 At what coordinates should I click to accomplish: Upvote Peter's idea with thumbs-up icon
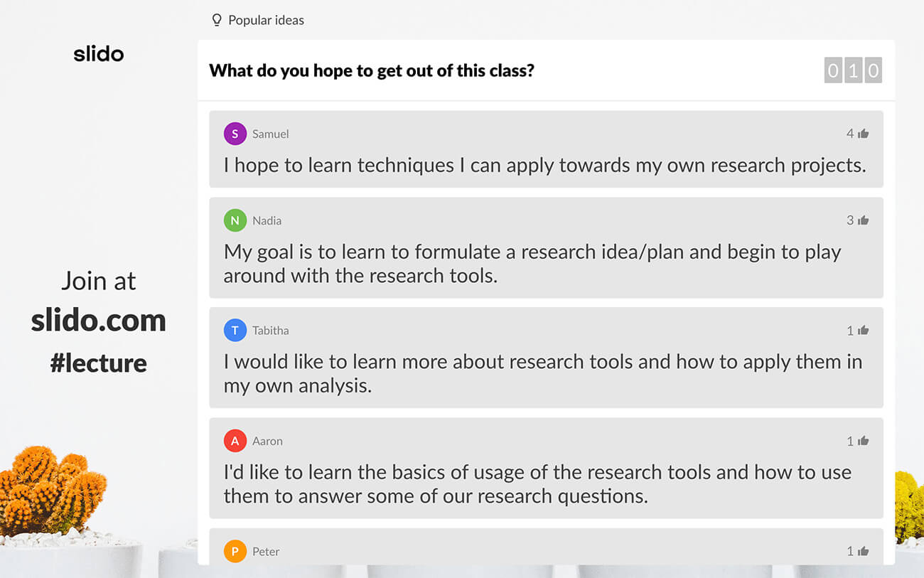pos(864,552)
